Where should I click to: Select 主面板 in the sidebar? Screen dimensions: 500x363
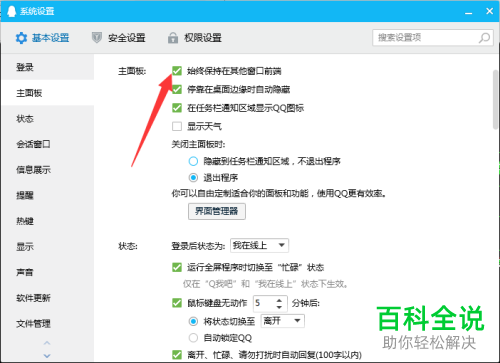pyautogui.click(x=48, y=93)
